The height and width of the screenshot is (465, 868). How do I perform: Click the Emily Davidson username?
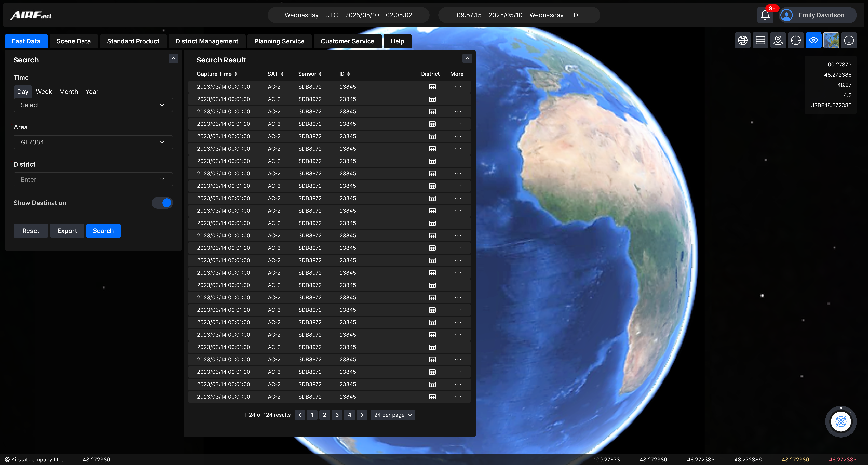(x=822, y=15)
